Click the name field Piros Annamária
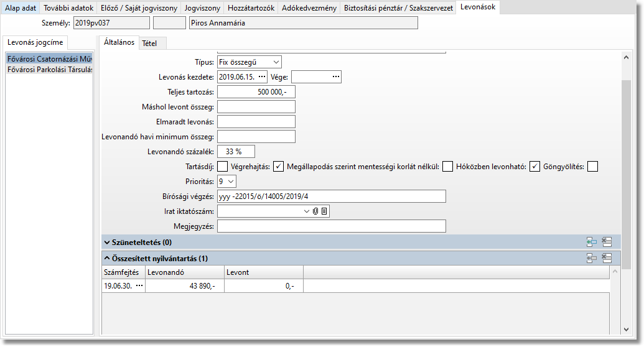This screenshot has width=644, height=347. [x=304, y=23]
